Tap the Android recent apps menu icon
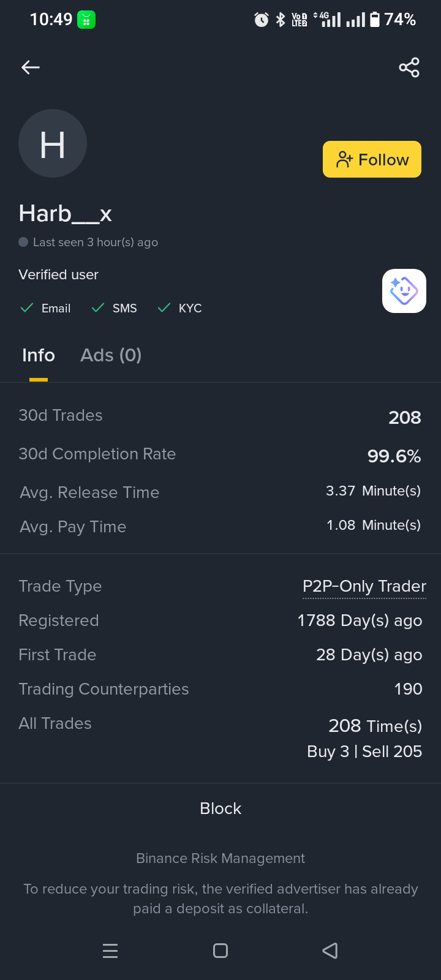This screenshot has height=980, width=441. 110,951
